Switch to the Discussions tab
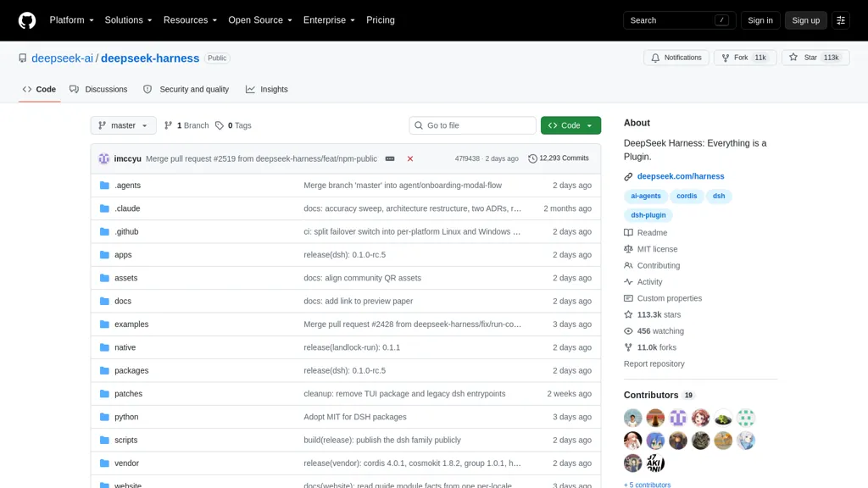 (x=98, y=89)
